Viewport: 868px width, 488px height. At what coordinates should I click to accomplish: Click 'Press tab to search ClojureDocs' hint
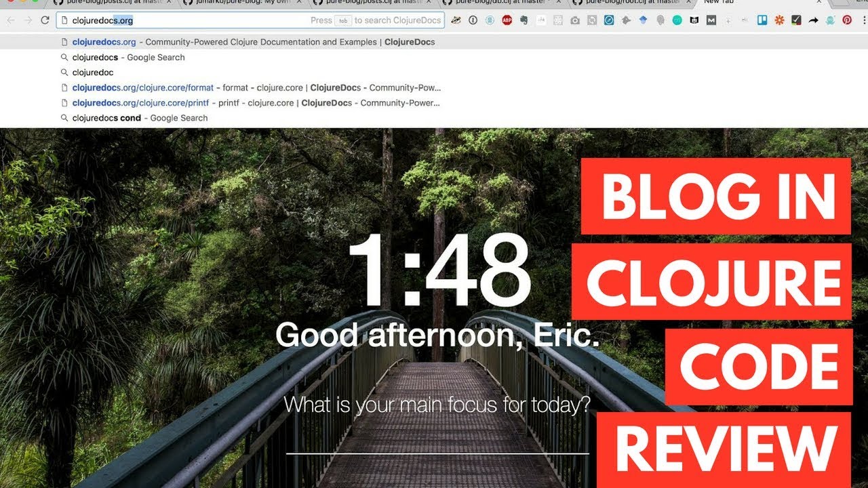376,20
